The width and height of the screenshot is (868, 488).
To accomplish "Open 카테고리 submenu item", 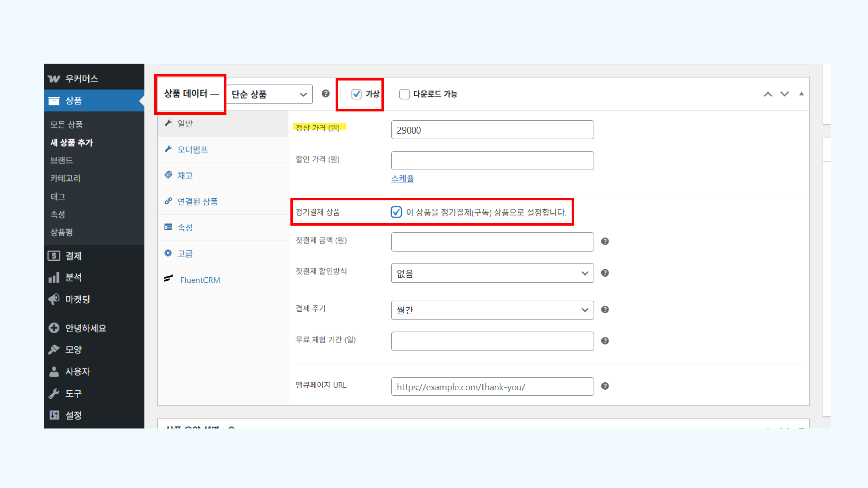I will [x=65, y=178].
